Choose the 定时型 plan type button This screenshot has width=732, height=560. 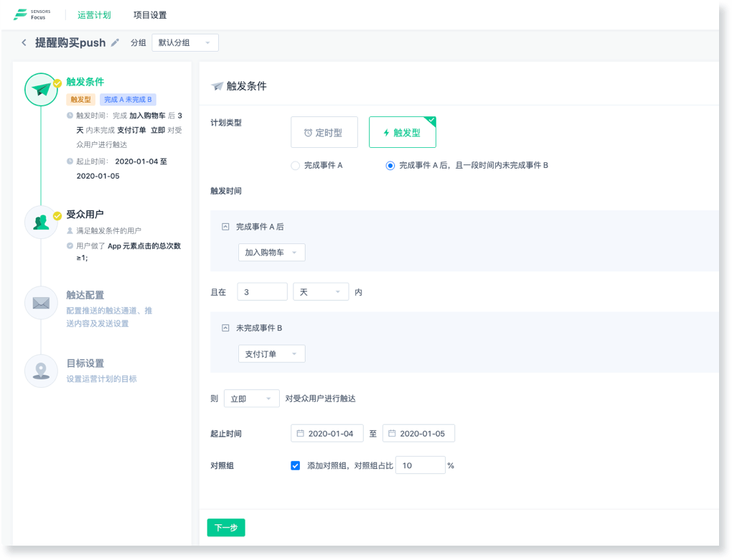click(x=324, y=132)
